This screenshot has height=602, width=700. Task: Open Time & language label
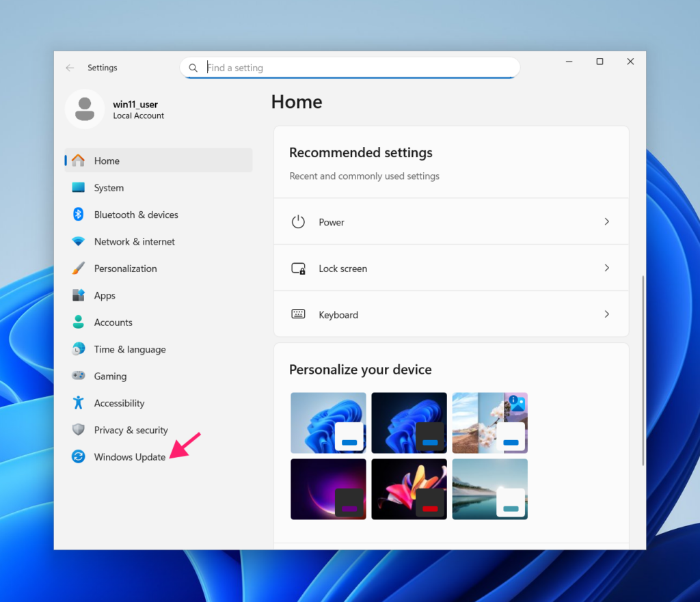pyautogui.click(x=130, y=349)
